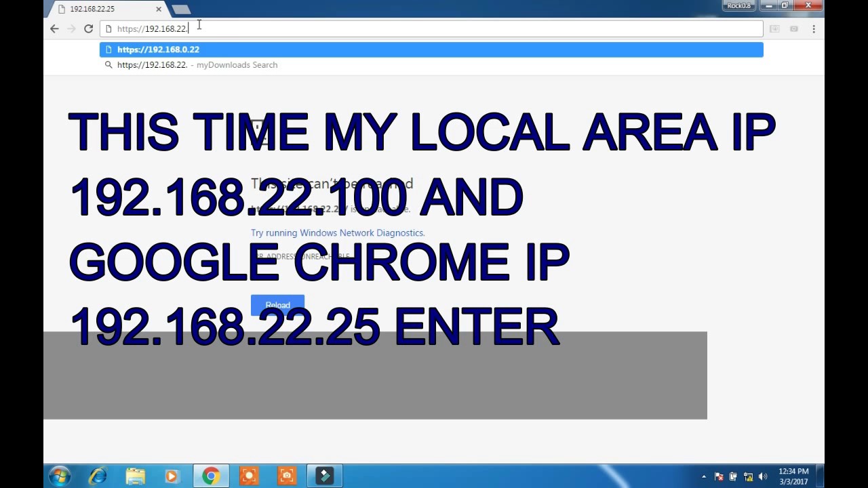
Task: Open the Windows Start menu
Action: (x=60, y=476)
